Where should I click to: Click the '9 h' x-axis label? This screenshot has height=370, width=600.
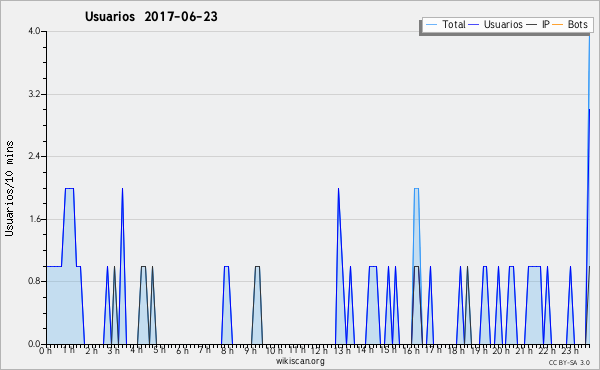[x=250, y=350]
